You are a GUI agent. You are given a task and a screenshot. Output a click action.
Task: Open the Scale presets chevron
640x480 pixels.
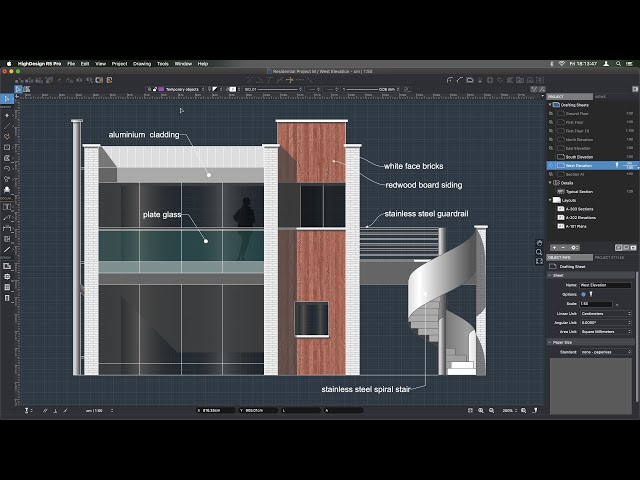click(x=617, y=304)
